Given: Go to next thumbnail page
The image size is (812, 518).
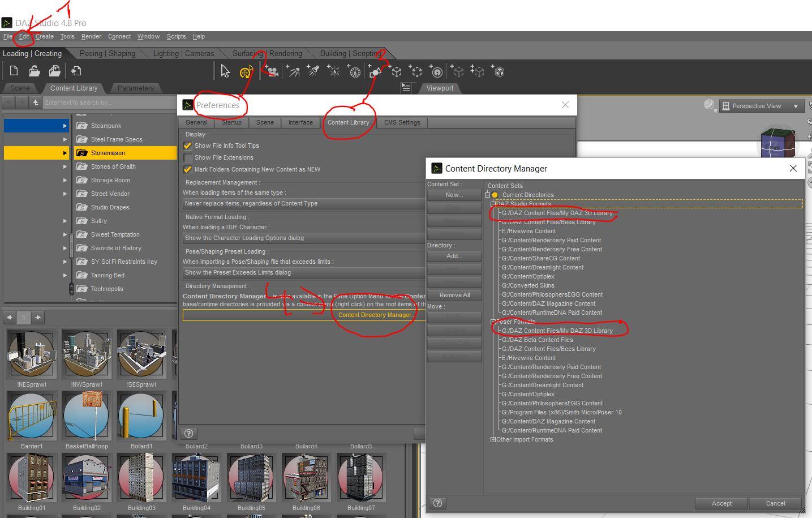Looking at the screenshot, I should click(37, 318).
